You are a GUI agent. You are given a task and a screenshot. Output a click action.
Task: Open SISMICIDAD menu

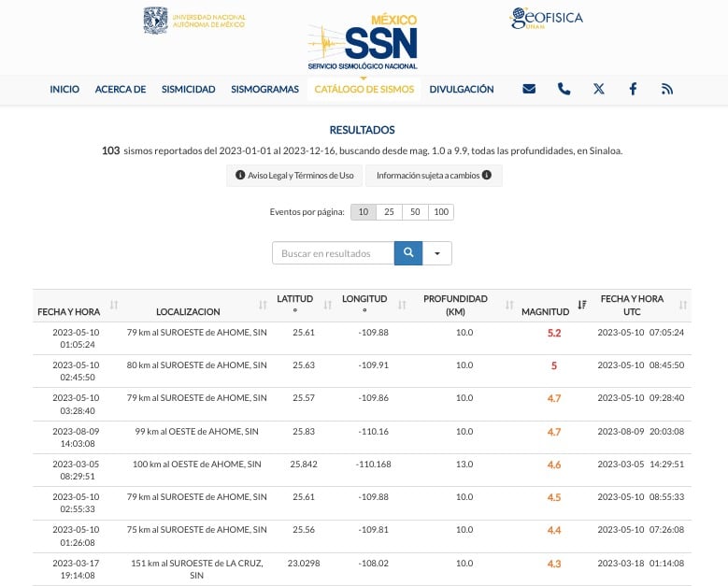[x=189, y=89]
